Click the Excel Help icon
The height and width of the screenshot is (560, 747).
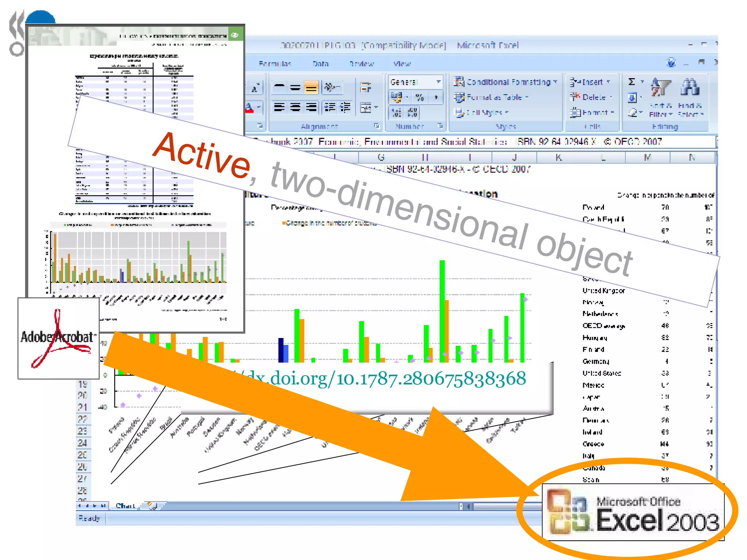671,63
